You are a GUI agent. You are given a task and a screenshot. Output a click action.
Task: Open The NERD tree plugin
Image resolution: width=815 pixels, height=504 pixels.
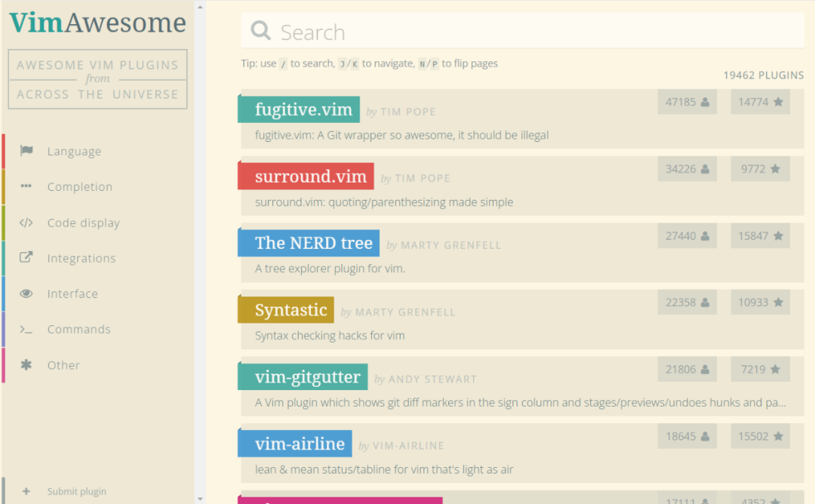(313, 243)
